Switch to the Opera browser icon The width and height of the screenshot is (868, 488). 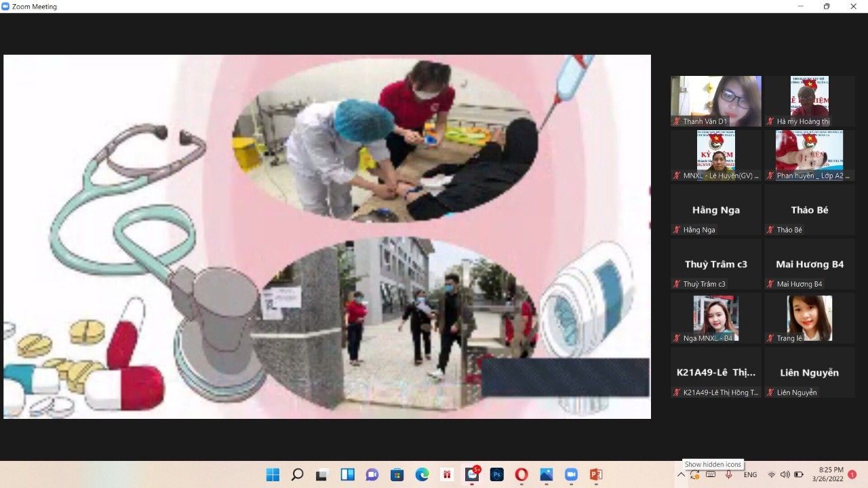click(x=521, y=474)
